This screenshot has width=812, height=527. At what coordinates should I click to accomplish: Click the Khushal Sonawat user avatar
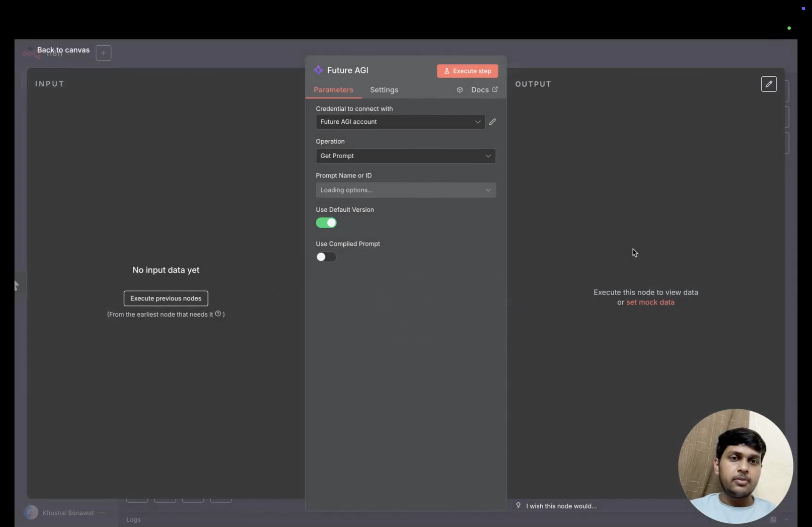coord(31,512)
